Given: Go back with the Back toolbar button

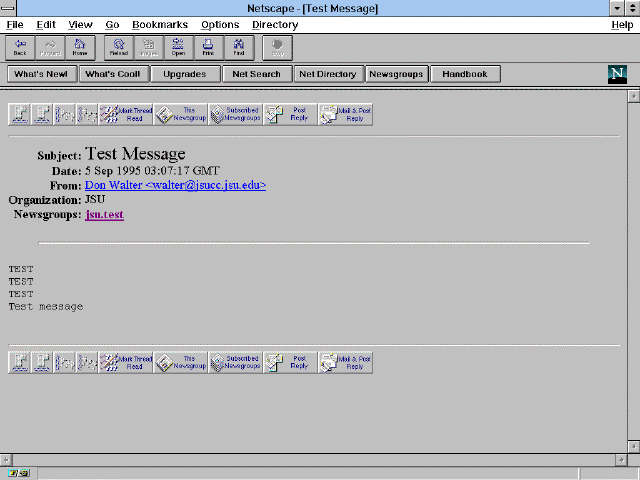Looking at the screenshot, I should (20, 48).
